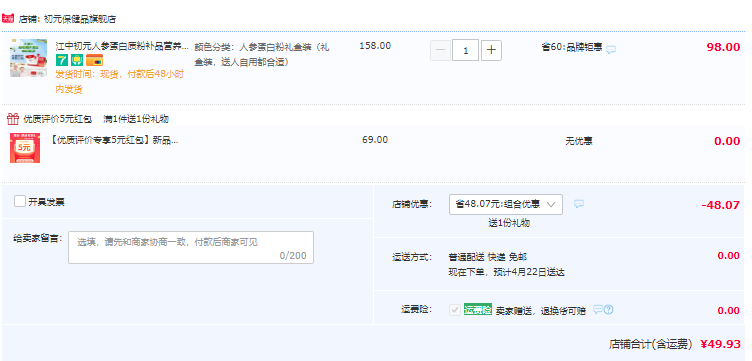Image resolution: width=752 pixels, height=361 pixels.
Task: Click the green 7-day return badge icon
Action: [62, 60]
